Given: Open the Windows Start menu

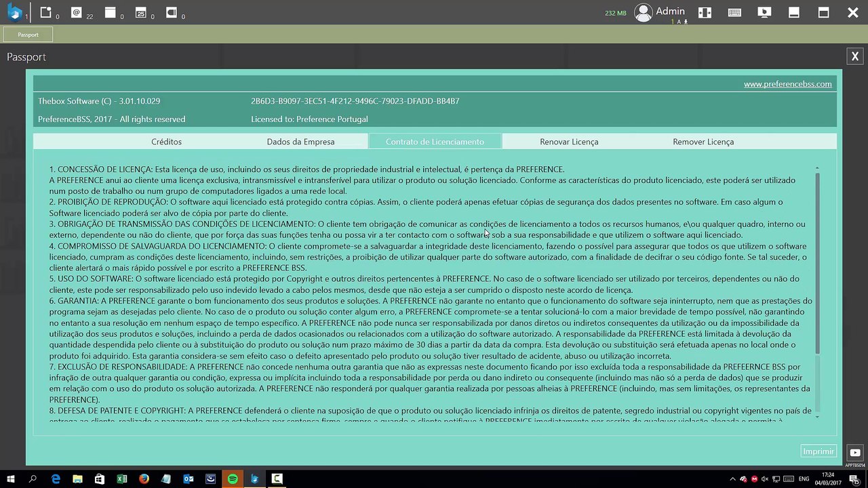Looking at the screenshot, I should click(11, 479).
